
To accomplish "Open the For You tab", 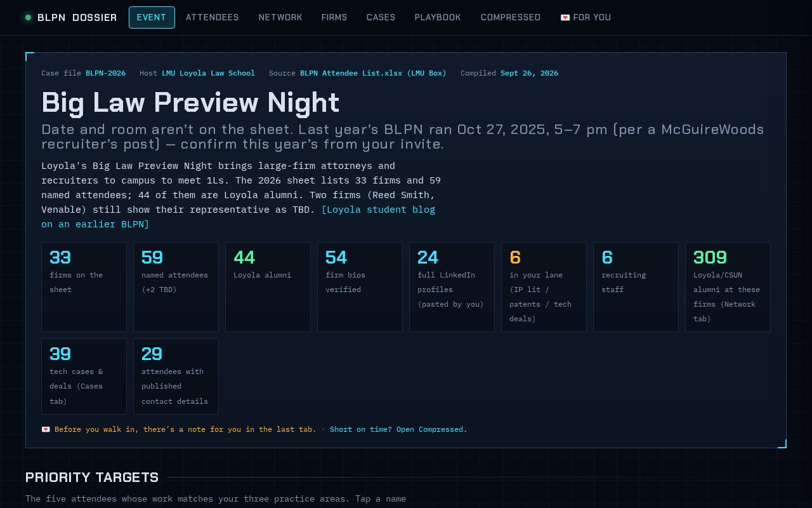I will coord(586,18).
